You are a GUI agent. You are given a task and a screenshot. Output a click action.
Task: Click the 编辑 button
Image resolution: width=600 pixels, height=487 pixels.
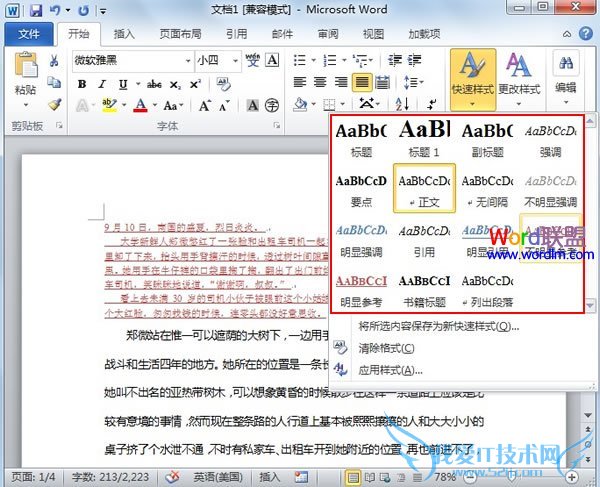click(x=566, y=80)
